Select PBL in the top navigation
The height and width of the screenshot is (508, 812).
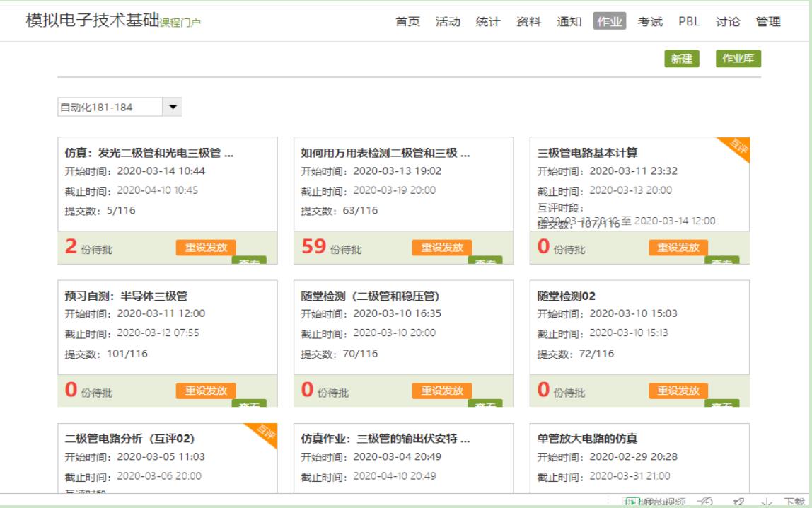click(689, 21)
